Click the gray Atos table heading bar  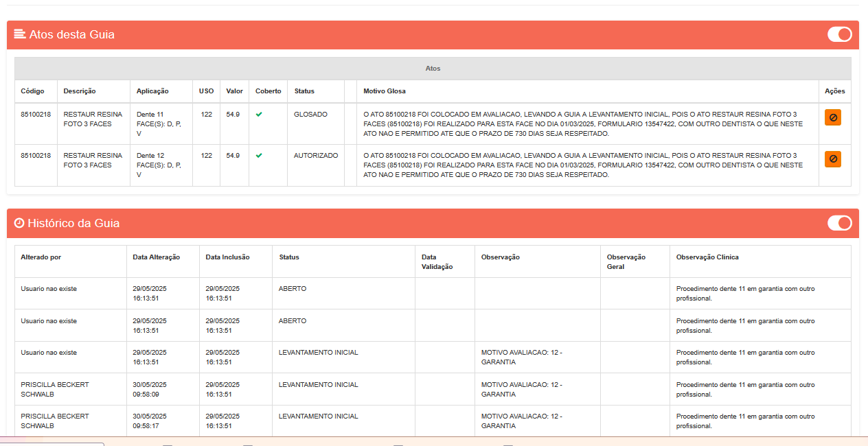coord(433,69)
